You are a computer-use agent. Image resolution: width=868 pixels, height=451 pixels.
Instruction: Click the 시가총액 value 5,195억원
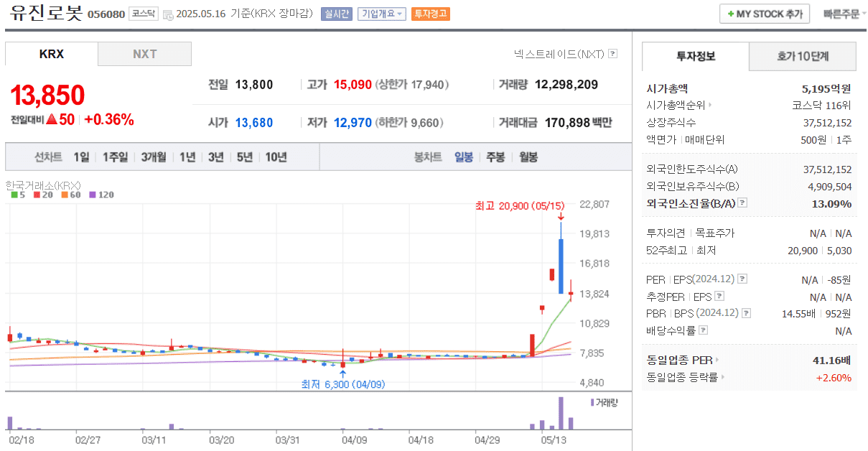826,89
